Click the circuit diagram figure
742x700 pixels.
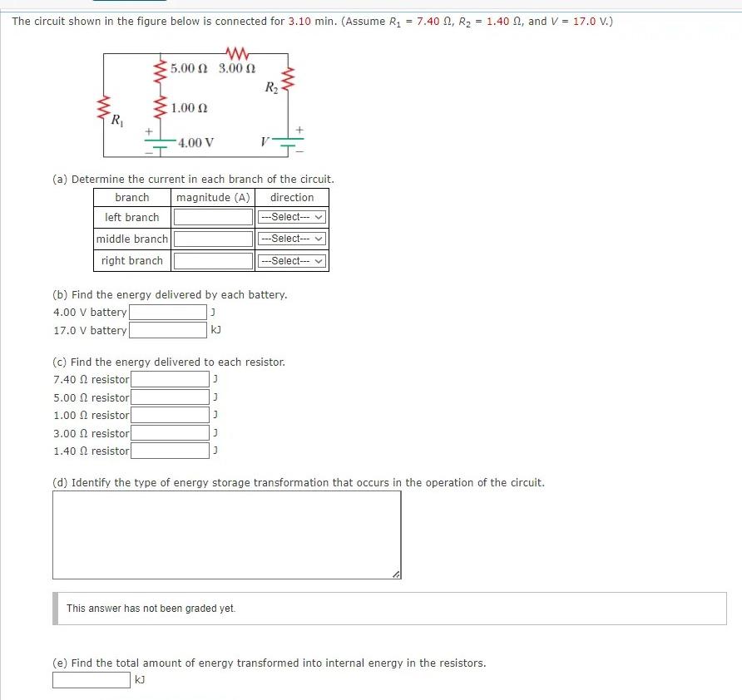click(201, 103)
